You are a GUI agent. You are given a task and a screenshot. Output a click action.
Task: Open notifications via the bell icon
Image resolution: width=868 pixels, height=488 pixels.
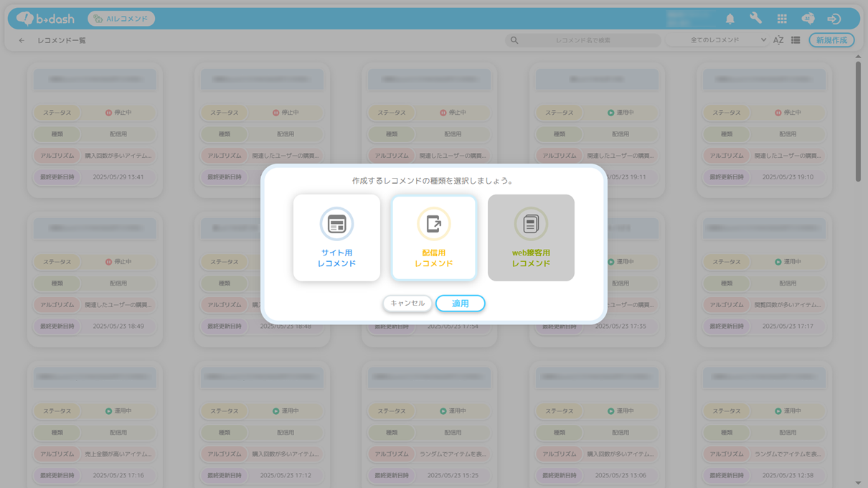(730, 19)
